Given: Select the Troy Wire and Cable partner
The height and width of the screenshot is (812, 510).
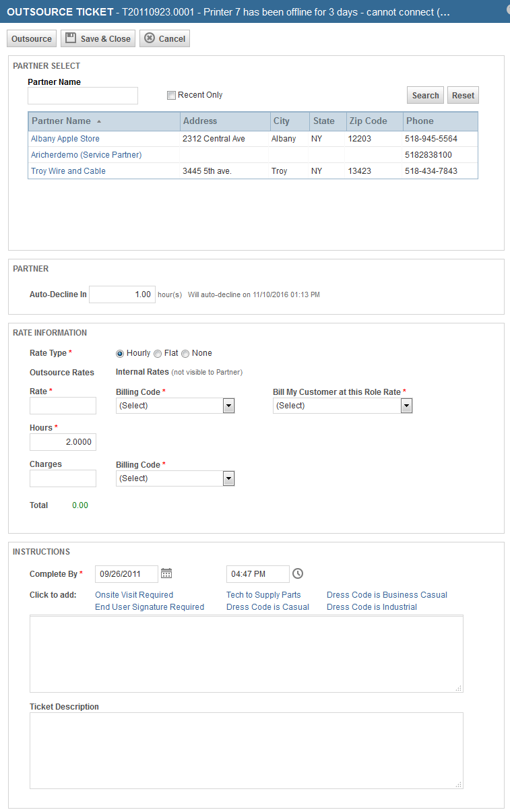Looking at the screenshot, I should [68, 170].
